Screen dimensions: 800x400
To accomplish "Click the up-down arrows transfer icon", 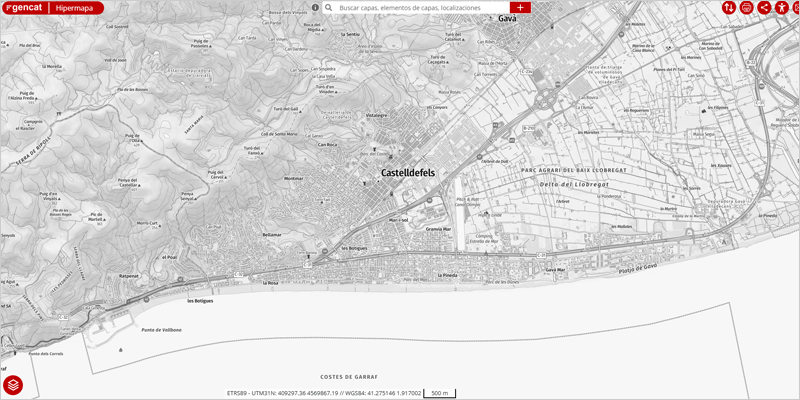I will point(730,8).
